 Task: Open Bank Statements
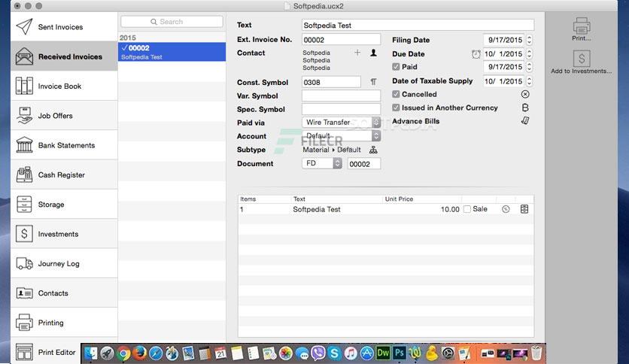pos(64,145)
